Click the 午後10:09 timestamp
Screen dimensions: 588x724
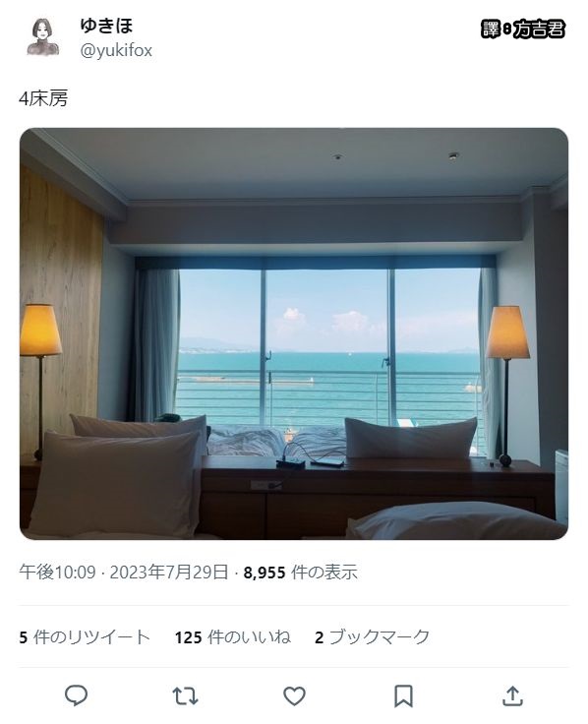[x=57, y=573]
